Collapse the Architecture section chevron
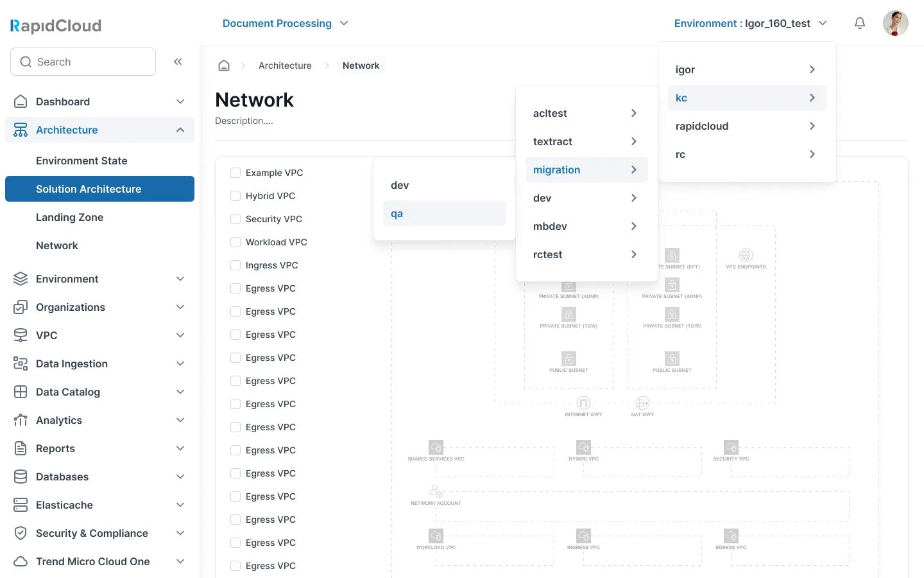Viewport: 924px width, 578px height. click(180, 130)
